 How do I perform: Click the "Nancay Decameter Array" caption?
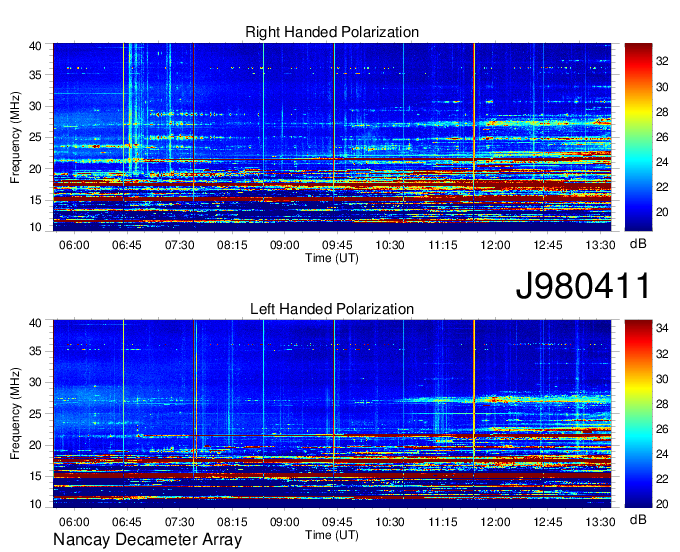147,539
